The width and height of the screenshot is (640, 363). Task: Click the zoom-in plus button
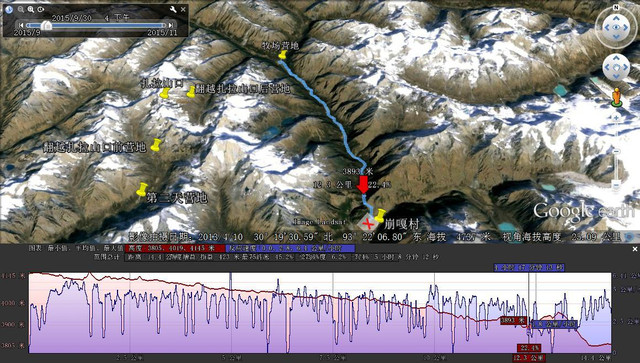click(617, 118)
